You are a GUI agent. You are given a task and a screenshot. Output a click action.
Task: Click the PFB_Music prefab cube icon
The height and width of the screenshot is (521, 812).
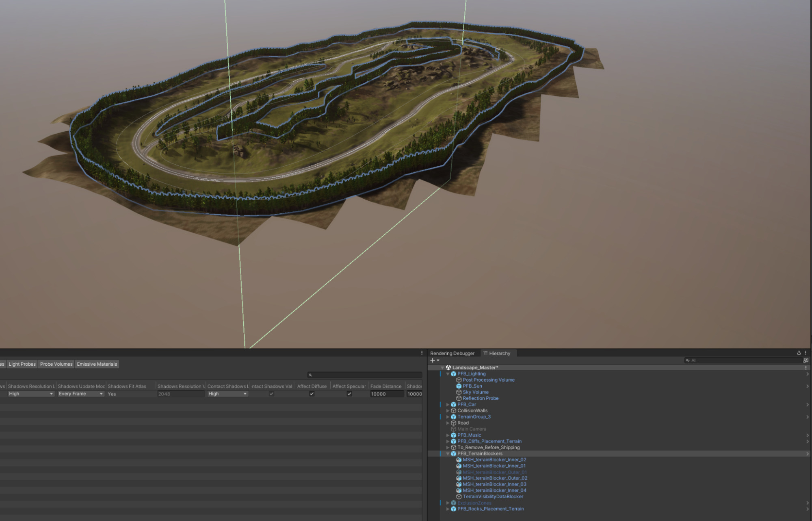click(x=453, y=435)
